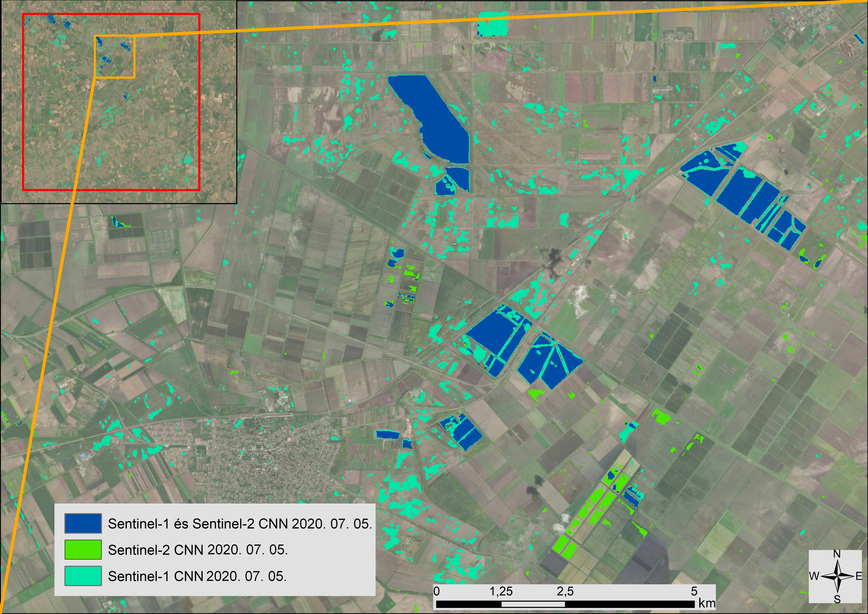Click the small orange square in the inset map

pos(115,56)
